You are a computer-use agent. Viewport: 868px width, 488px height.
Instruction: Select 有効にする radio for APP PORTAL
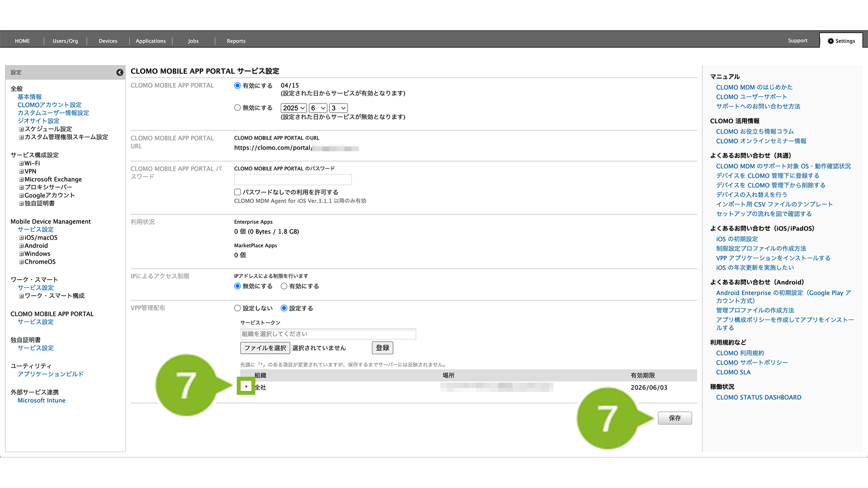[237, 85]
